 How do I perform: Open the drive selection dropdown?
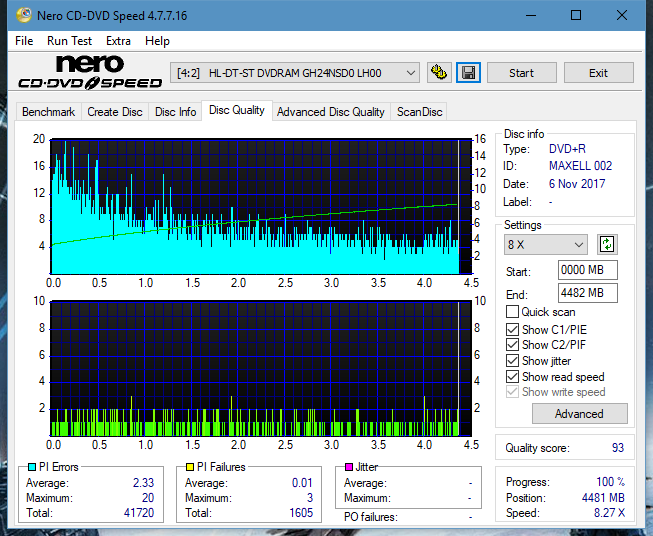(x=294, y=73)
